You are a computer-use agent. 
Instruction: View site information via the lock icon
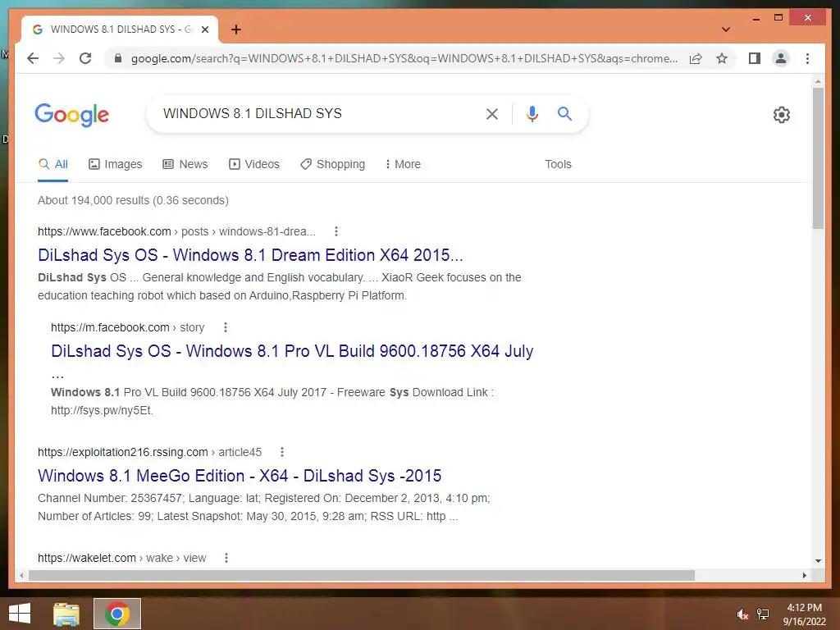click(x=118, y=58)
